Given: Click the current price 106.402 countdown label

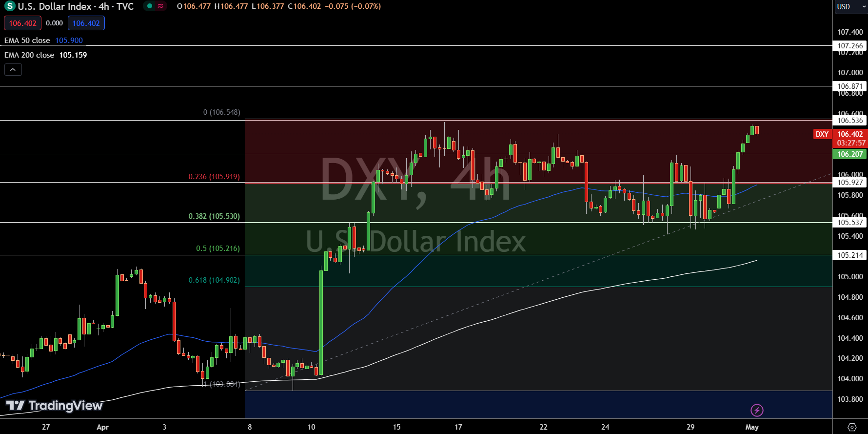Looking at the screenshot, I should tap(850, 139).
